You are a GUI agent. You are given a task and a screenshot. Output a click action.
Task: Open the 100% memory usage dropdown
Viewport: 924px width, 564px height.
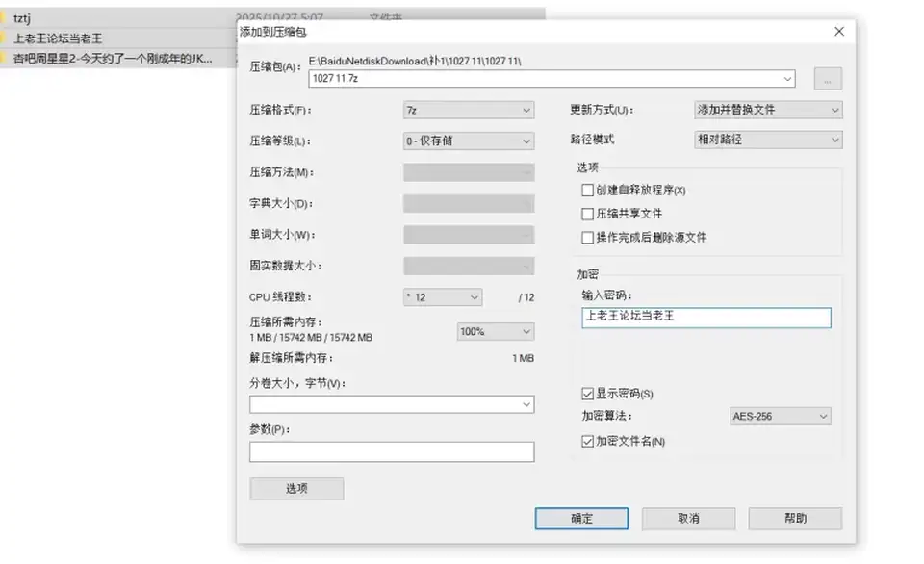[496, 332]
